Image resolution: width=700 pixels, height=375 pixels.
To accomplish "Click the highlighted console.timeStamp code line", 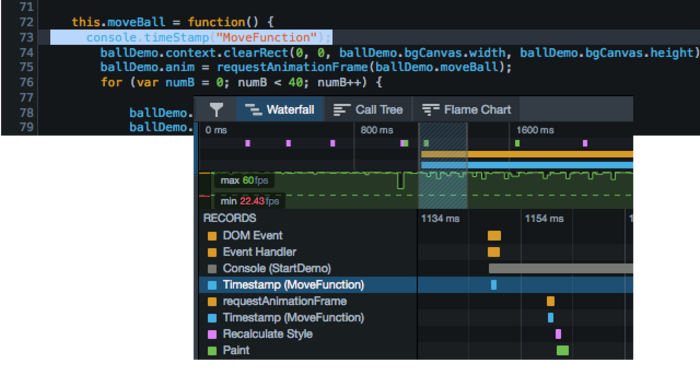I will point(191,38).
